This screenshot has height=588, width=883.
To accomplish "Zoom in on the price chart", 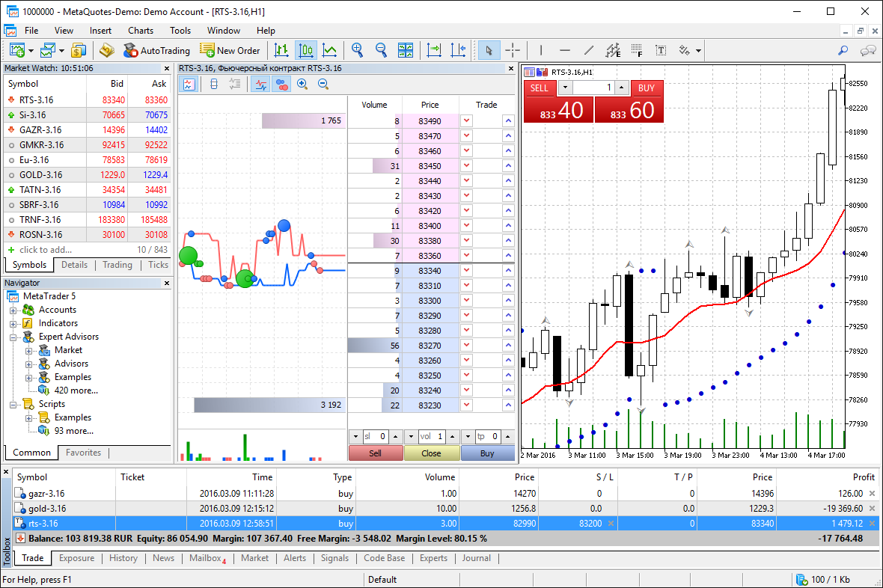I will pos(357,50).
